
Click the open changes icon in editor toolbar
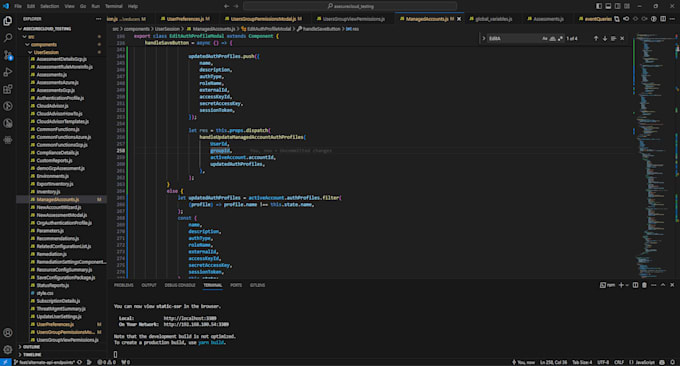coord(617,19)
